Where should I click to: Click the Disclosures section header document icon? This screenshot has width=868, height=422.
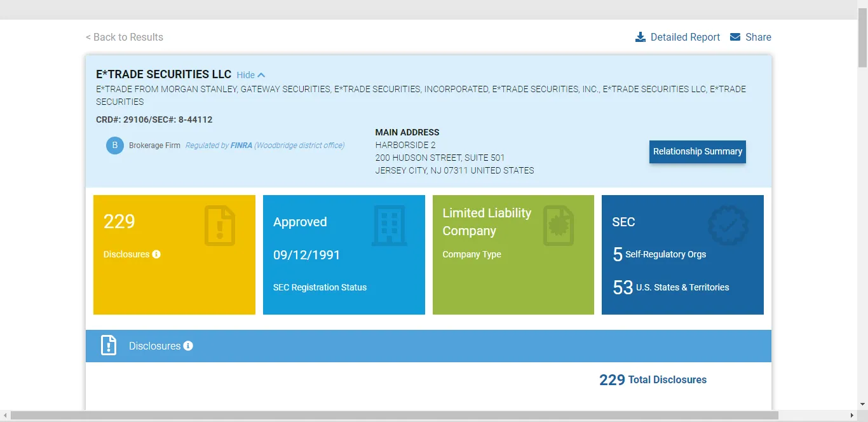(x=109, y=345)
